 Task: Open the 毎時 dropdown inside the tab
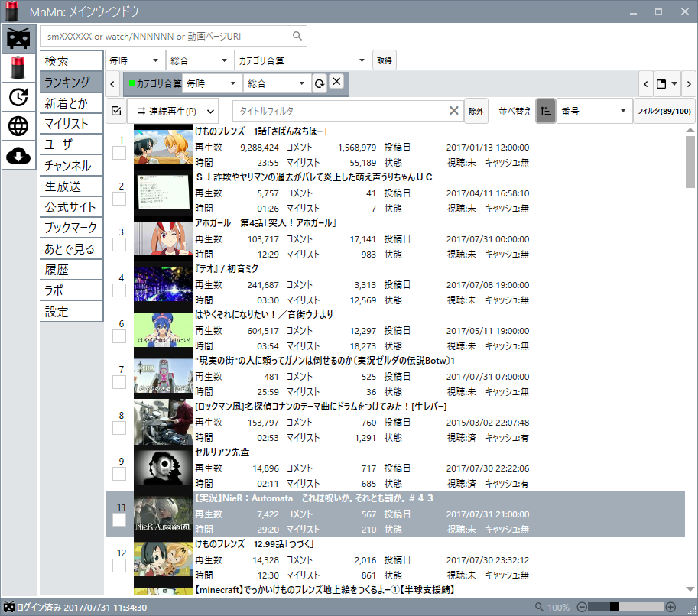(212, 83)
